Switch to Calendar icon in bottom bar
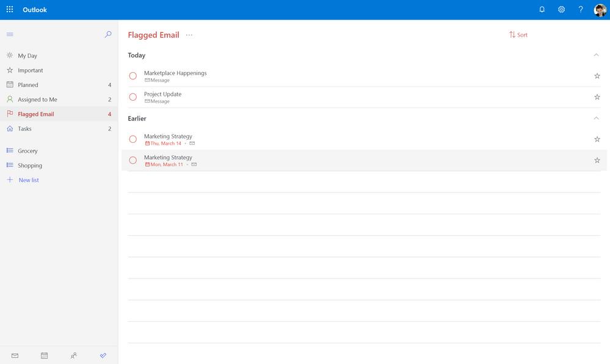610x364 pixels. click(45, 355)
